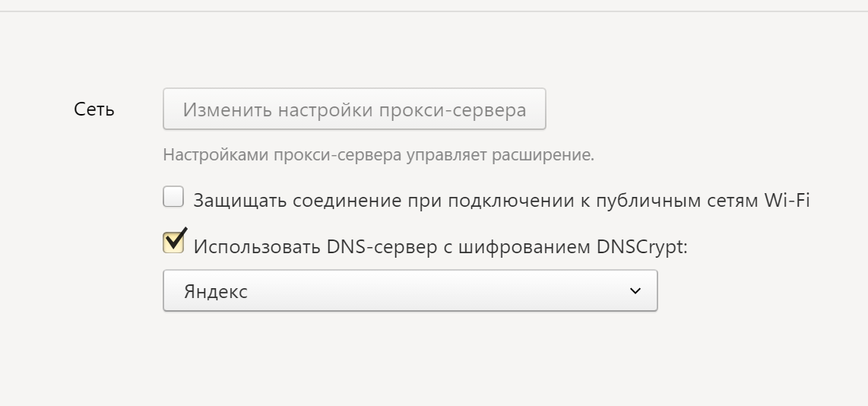This screenshot has height=406, width=868.
Task: Open the "Яндекс" DNS server dropdown
Action: (x=410, y=291)
